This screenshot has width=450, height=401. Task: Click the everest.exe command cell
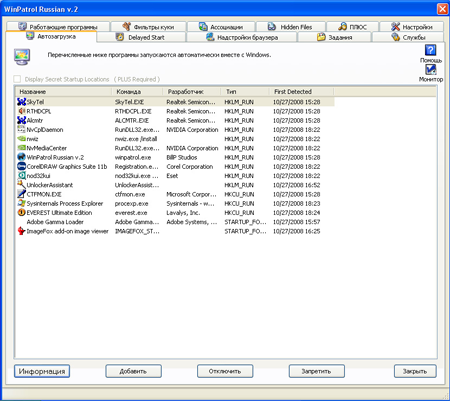click(131, 213)
